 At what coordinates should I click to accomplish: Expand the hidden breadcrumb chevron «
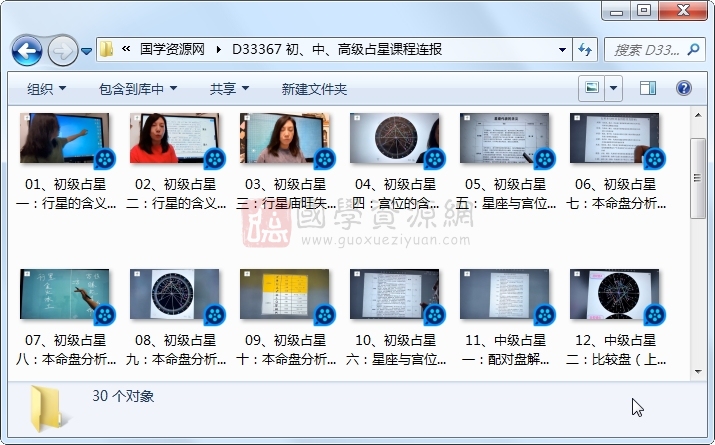pos(126,49)
